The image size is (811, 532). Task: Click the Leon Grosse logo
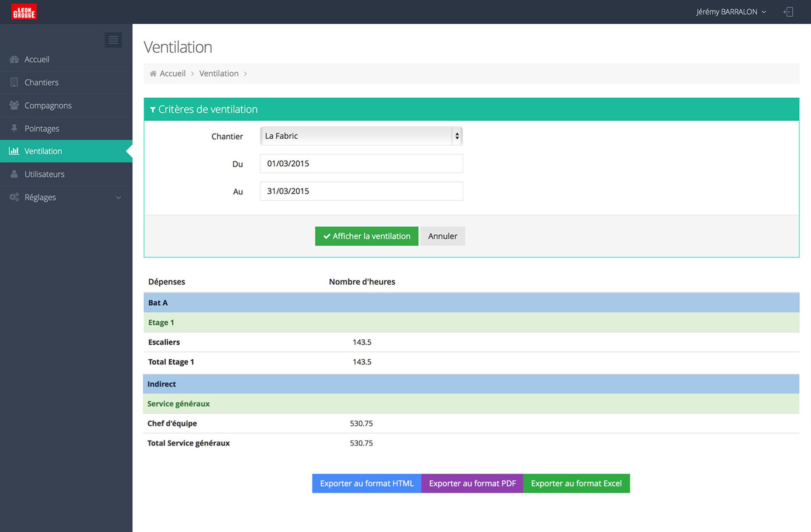[24, 12]
